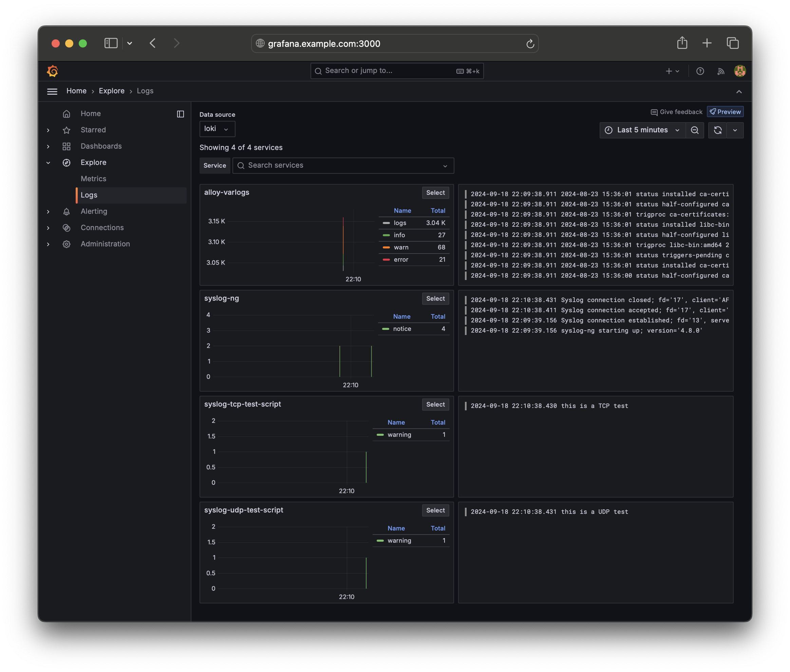
Task: Click the Give feedback link
Action: 677,112
